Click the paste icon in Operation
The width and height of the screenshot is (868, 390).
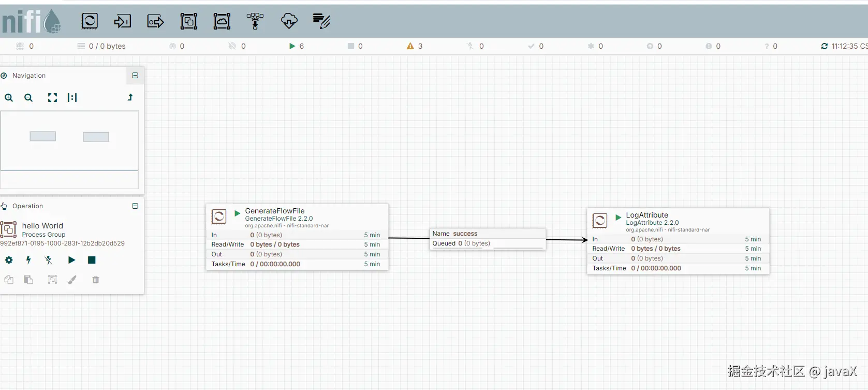pyautogui.click(x=28, y=280)
